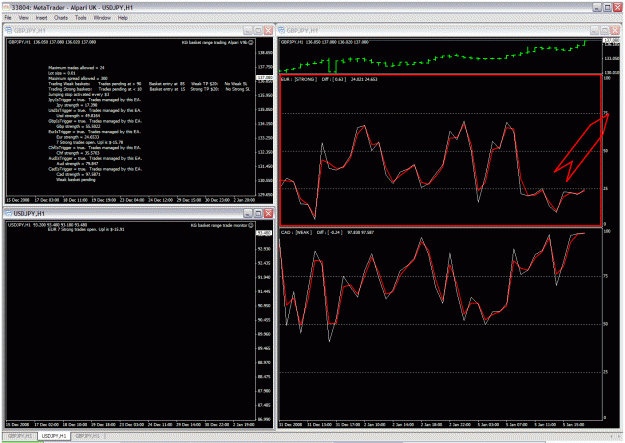The height and width of the screenshot is (443, 625).
Task: Open the Tools menu
Action: click(x=81, y=18)
